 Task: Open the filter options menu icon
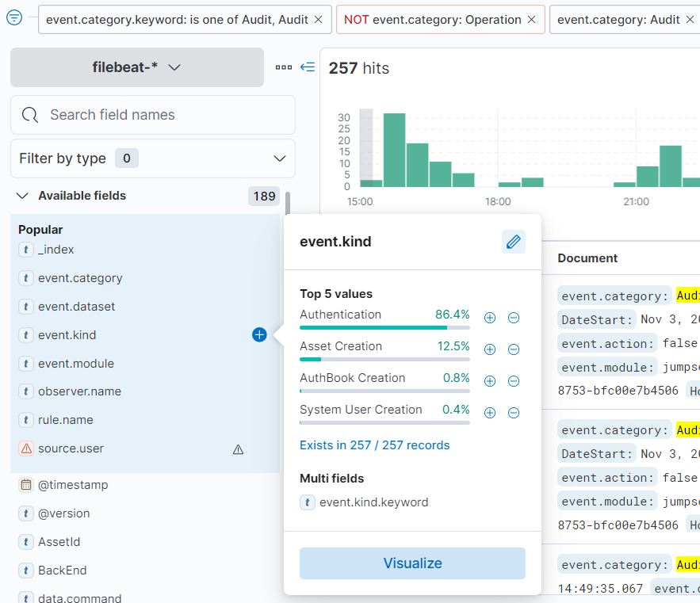tap(14, 17)
